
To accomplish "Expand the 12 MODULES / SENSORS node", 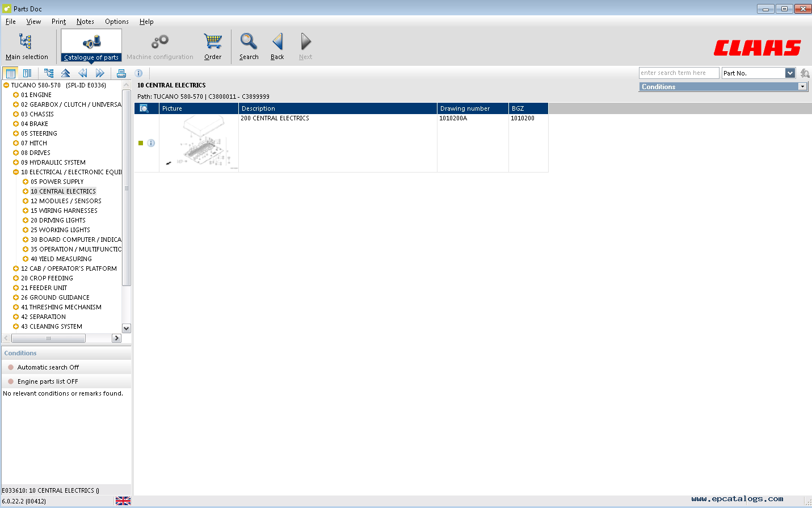I will (26, 201).
